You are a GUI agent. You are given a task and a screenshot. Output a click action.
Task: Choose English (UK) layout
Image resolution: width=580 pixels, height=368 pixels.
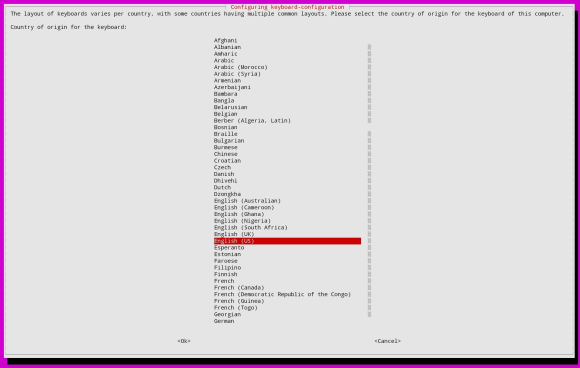pyautogui.click(x=234, y=234)
